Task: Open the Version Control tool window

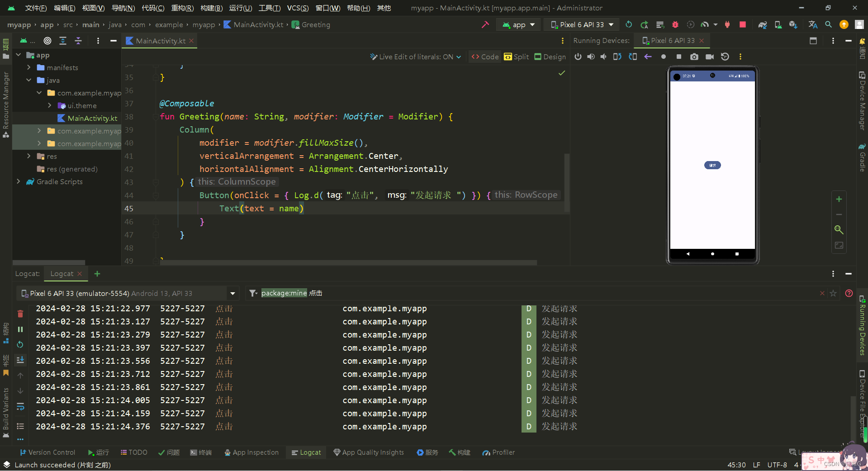Action: [47, 452]
